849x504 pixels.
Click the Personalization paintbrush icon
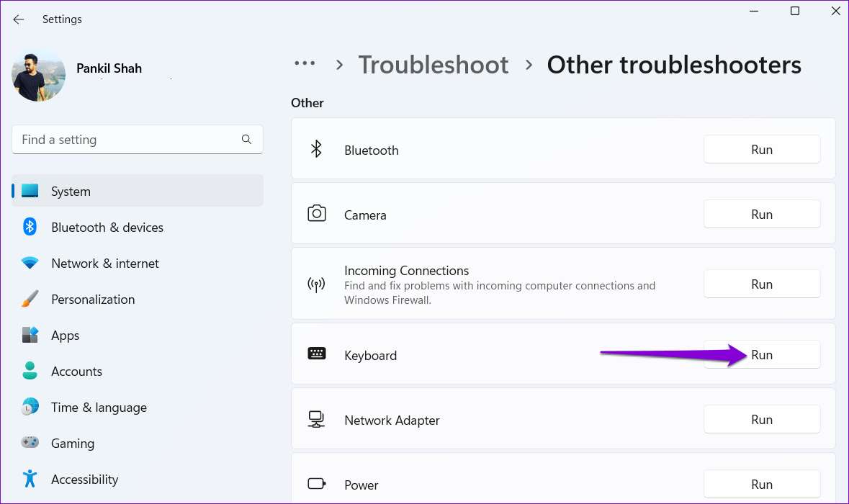(30, 300)
